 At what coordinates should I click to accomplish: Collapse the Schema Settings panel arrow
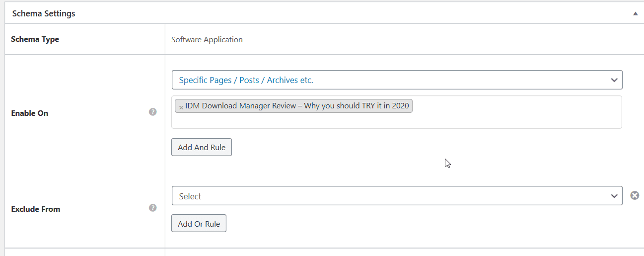pyautogui.click(x=635, y=14)
